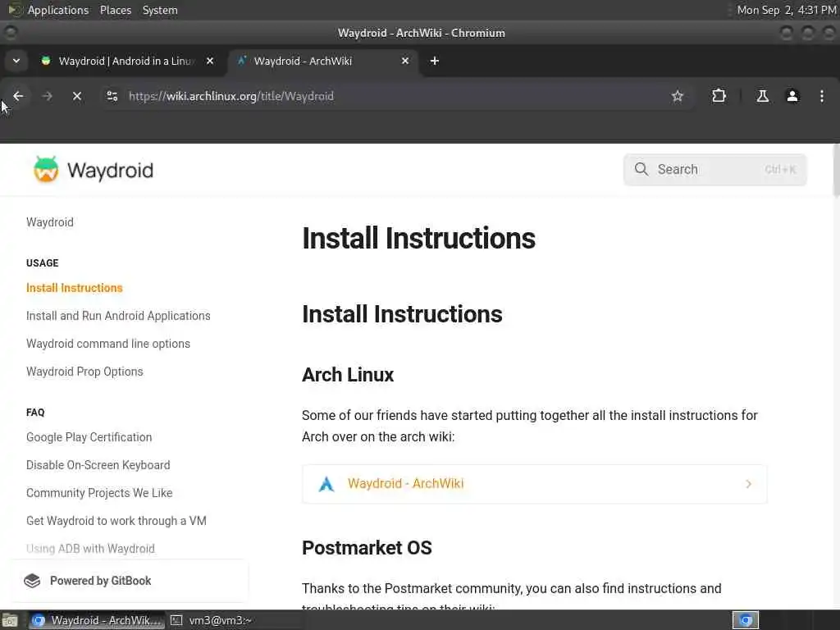The width and height of the screenshot is (840, 630).
Task: Open the Waydroid - ArchWiki card chevron
Action: (x=748, y=484)
